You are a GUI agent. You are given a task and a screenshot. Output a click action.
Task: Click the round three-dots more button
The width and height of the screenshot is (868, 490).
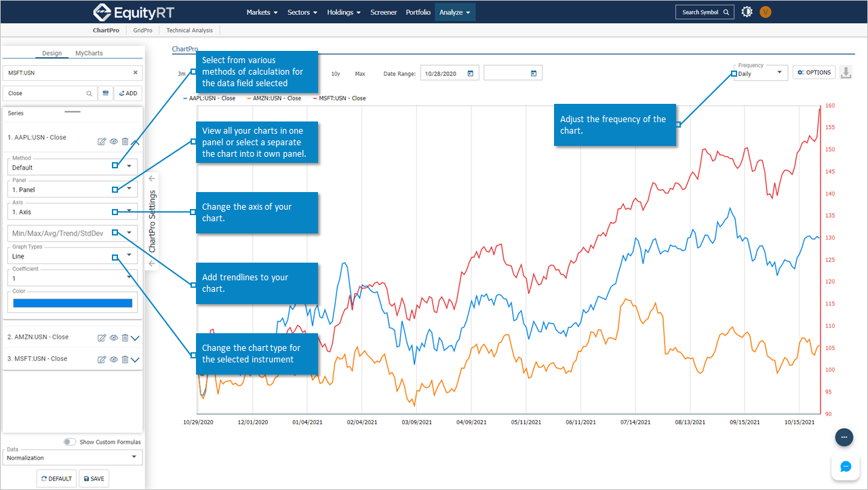844,438
